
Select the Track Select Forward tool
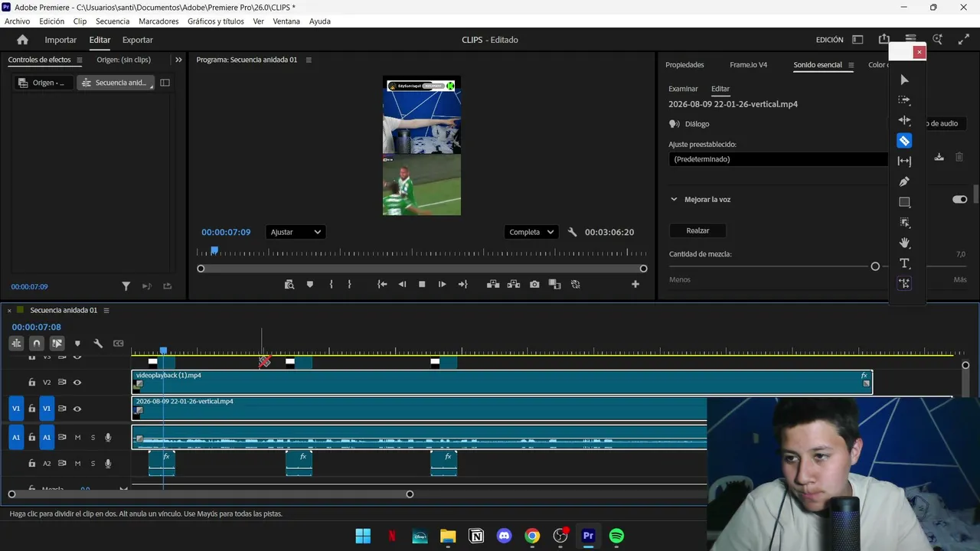[904, 100]
